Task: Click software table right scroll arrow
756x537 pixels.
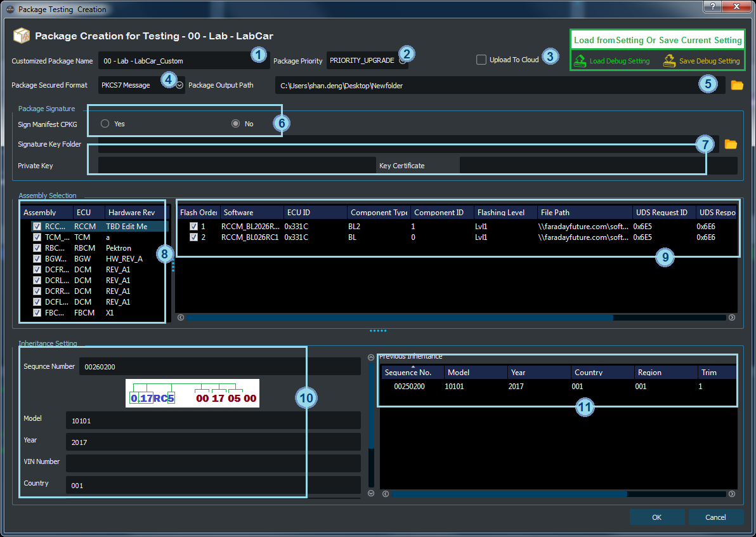Action: [x=732, y=317]
